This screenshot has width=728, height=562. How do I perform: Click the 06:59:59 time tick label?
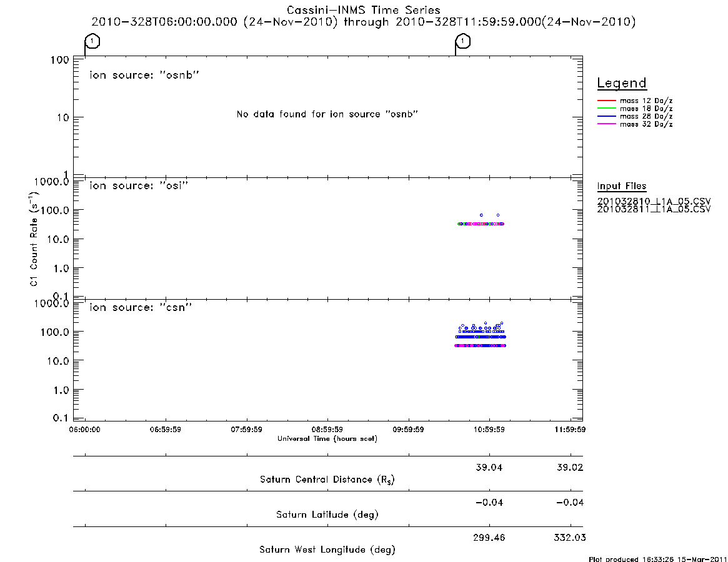(166, 430)
